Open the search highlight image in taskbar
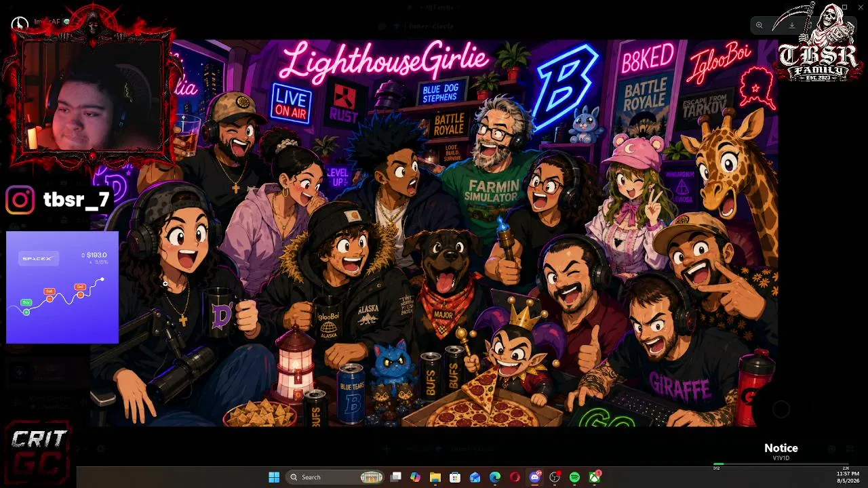Viewport: 868px width, 488px height. tap(372, 477)
